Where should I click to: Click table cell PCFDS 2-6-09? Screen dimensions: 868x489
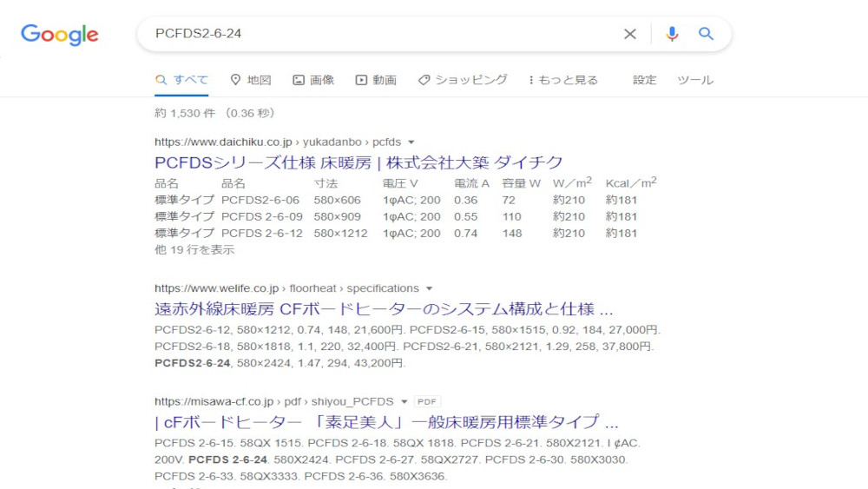tap(262, 216)
